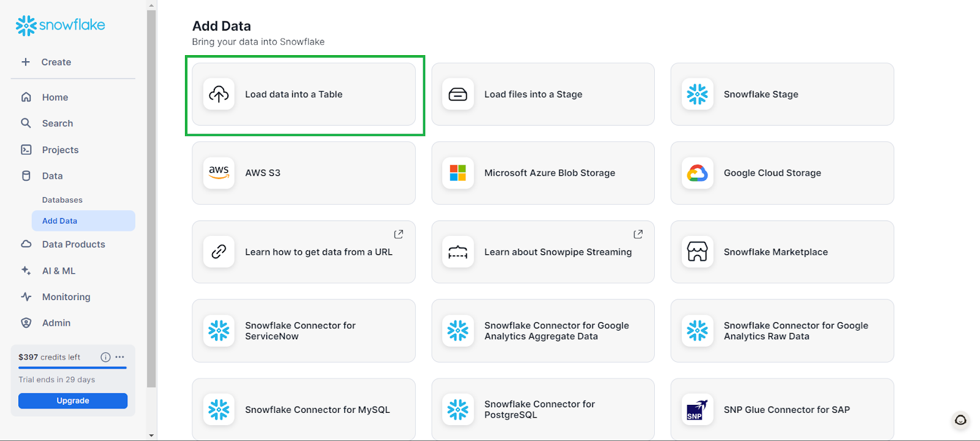
Task: Click Load data into a Table card
Action: [304, 94]
